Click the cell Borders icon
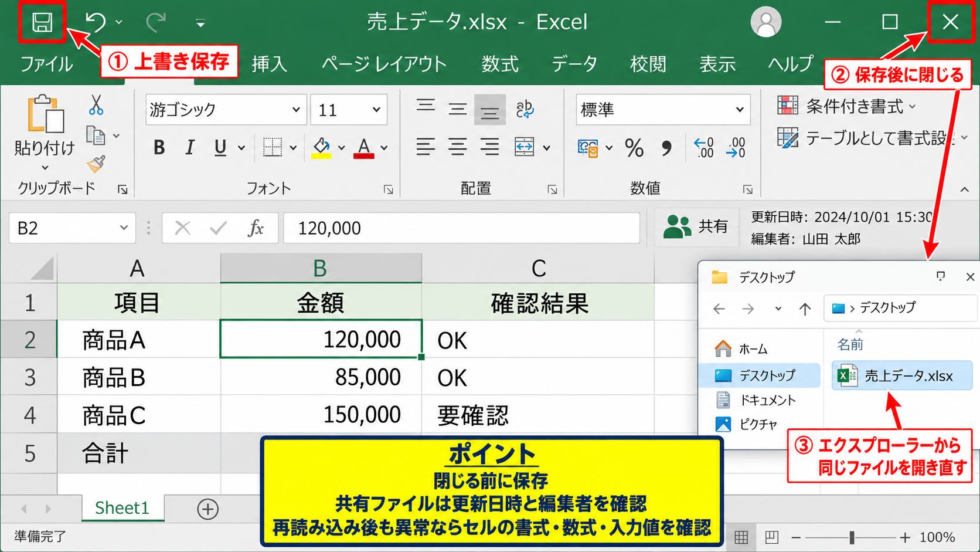The height and width of the screenshot is (552, 980). [x=273, y=147]
